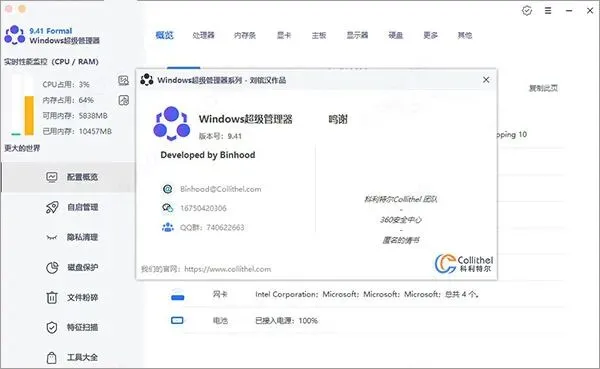
Task: Click the Collithel 科利特尔 logo in the dialog
Action: tap(463, 263)
